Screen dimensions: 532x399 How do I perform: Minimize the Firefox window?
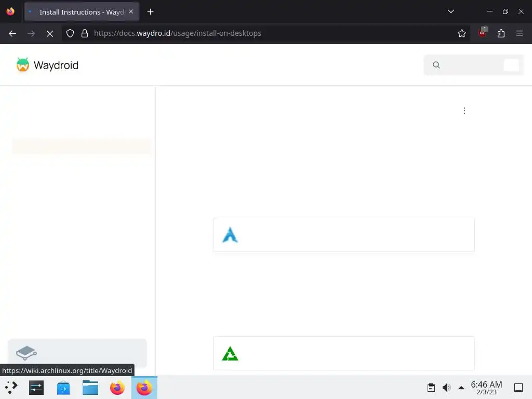pyautogui.click(x=489, y=11)
